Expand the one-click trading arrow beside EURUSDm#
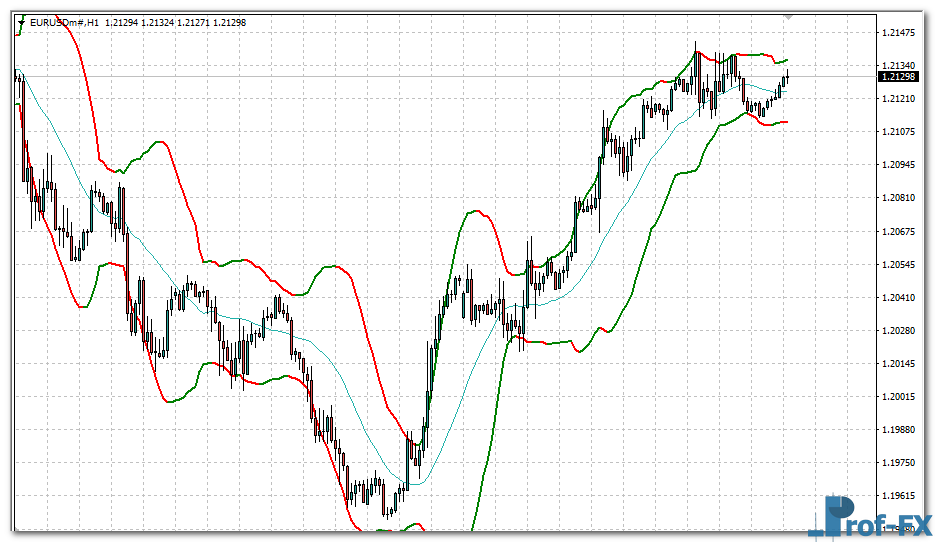The image size is (935, 542). pyautogui.click(x=21, y=21)
